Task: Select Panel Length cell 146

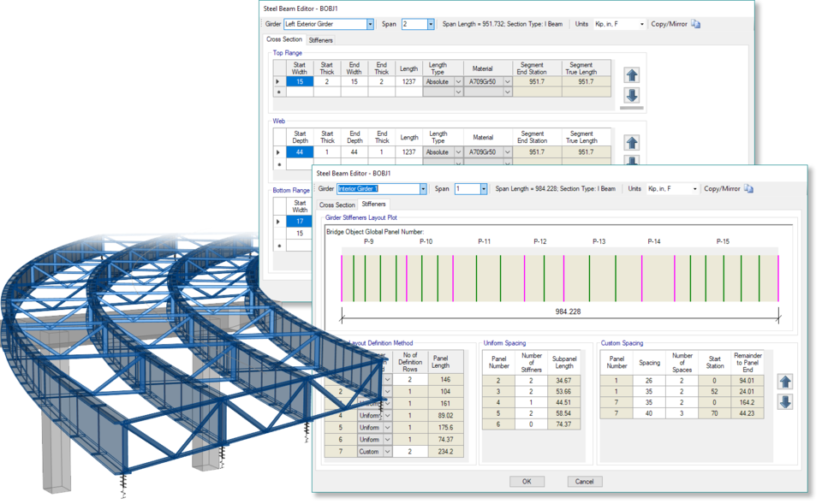Action: (445, 379)
